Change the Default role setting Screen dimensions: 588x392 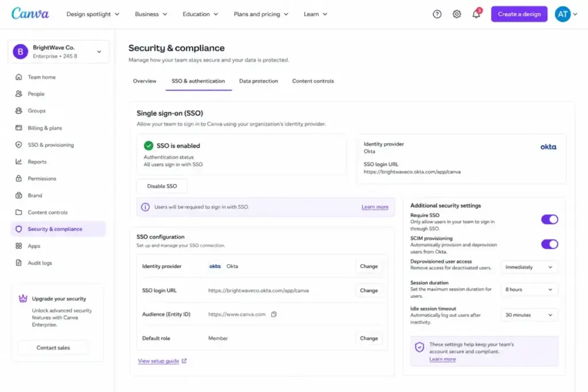click(x=369, y=338)
